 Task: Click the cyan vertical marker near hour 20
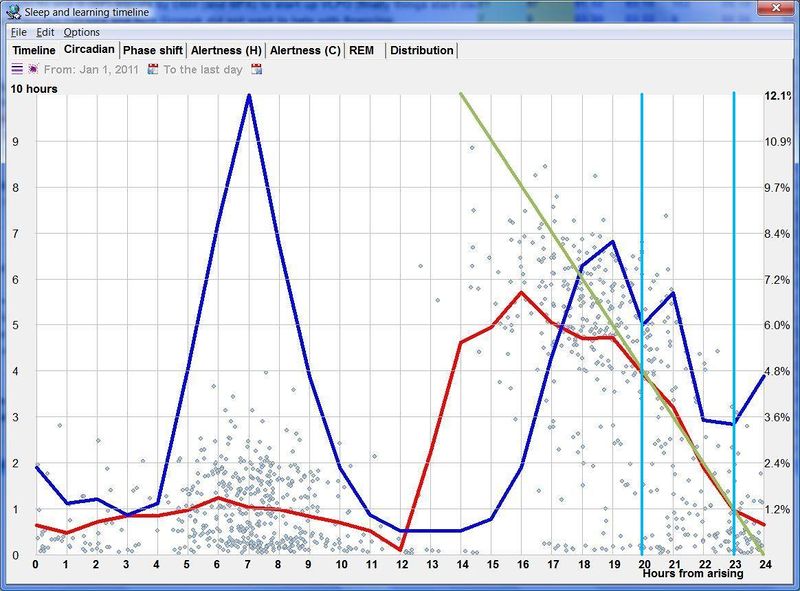click(x=641, y=320)
